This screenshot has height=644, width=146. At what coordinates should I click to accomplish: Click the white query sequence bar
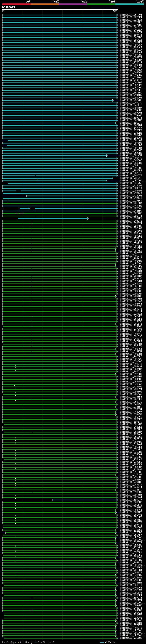click(x=60, y=9)
